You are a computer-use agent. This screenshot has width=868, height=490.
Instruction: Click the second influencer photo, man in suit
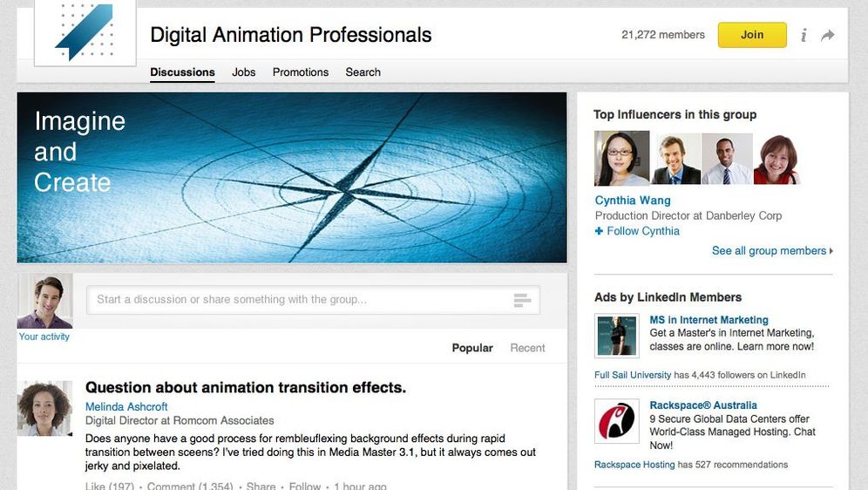[676, 159]
